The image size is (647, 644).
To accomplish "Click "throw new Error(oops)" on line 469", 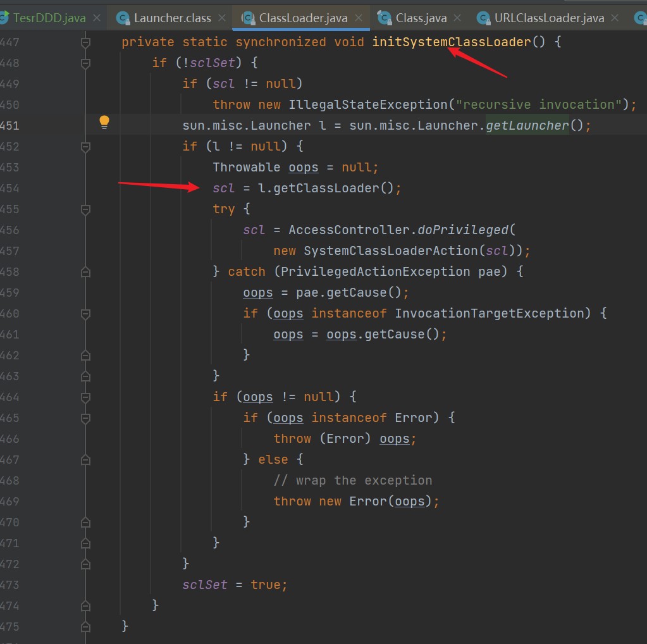I will [x=352, y=501].
